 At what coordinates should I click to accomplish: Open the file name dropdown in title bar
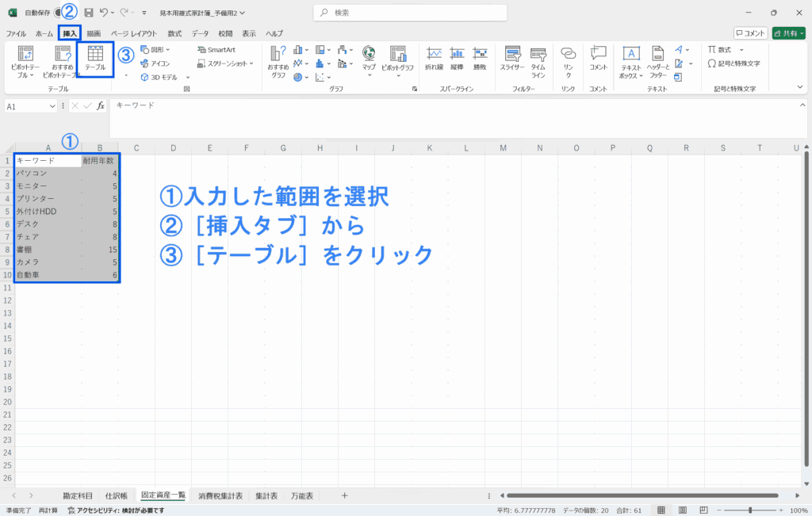point(243,13)
